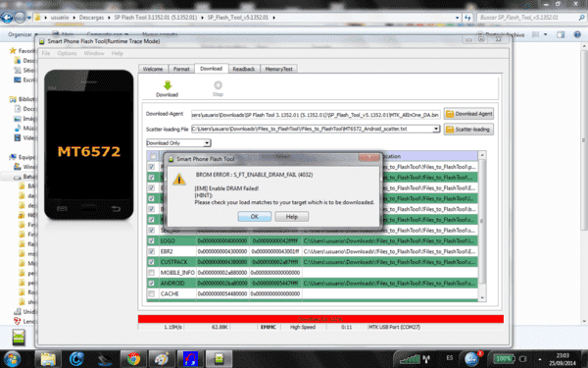Click the Stop icon in flash tool
Viewport: 588px width, 368px height.
click(218, 84)
